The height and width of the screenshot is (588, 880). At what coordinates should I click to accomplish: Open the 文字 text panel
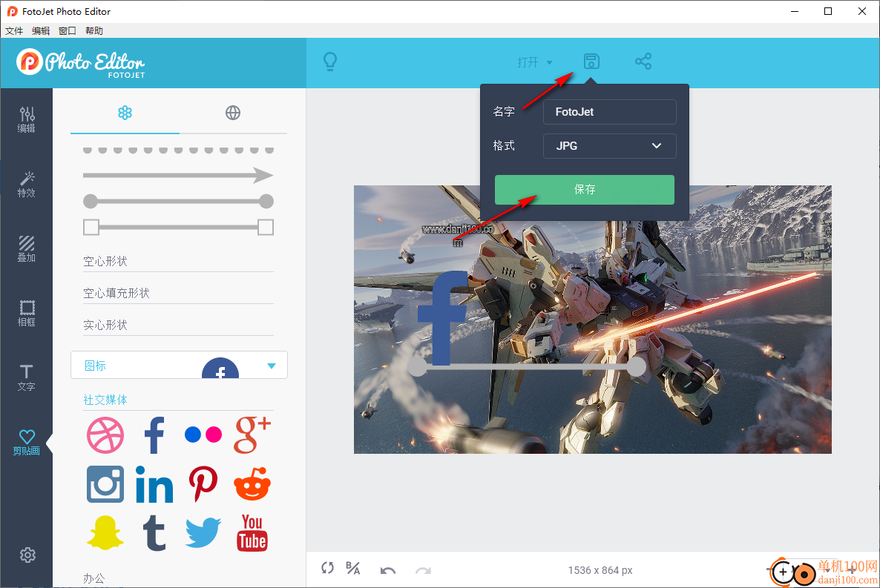pyautogui.click(x=27, y=377)
